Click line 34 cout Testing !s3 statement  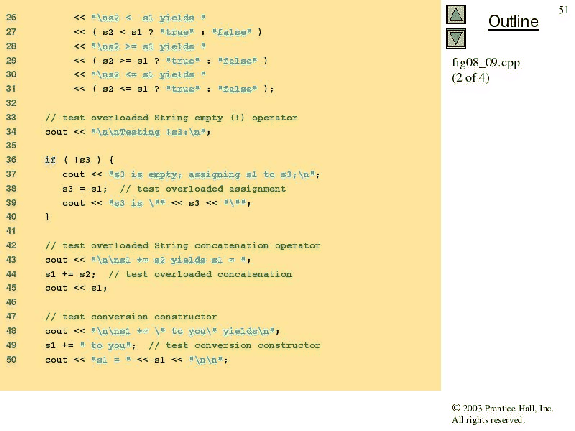pos(128,132)
